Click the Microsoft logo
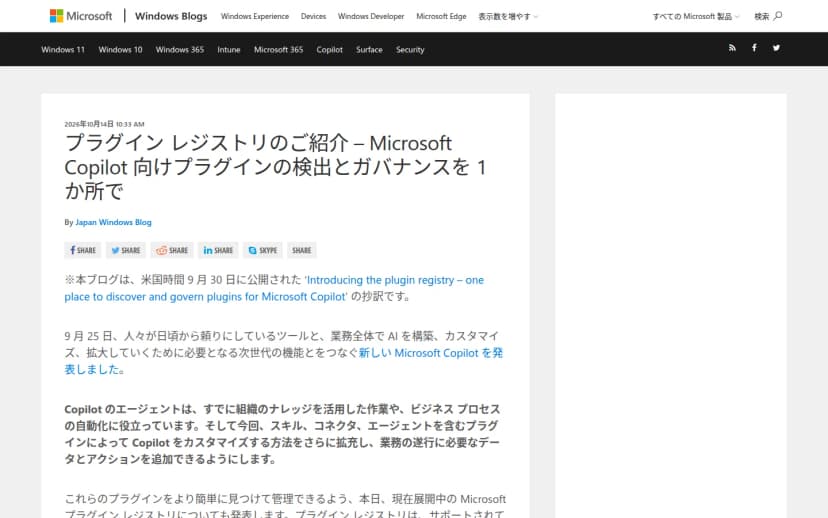Screen dimensions: 828x518 click(81, 16)
